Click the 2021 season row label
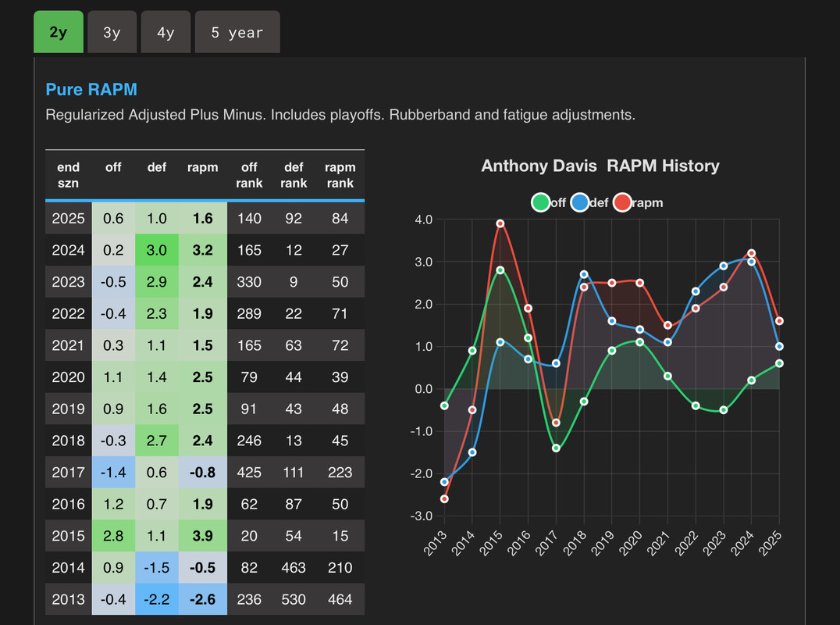The height and width of the screenshot is (625, 840). (68, 345)
